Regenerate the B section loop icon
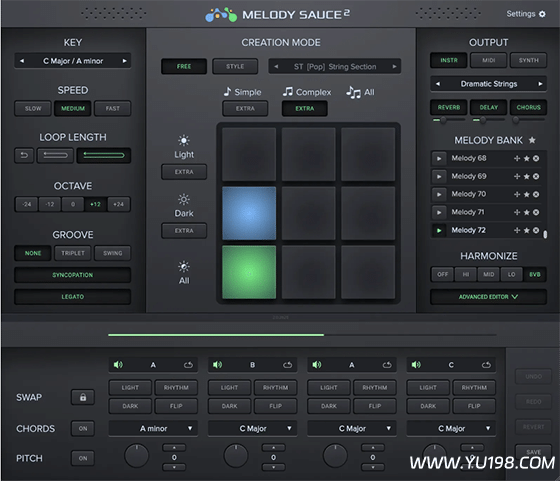Screen dimensions: 560x481 tap(288, 365)
